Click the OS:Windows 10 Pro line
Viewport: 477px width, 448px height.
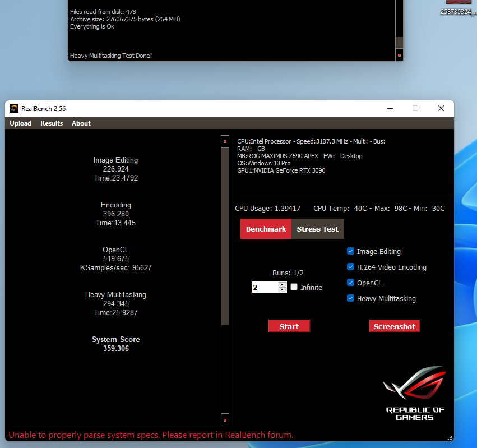(264, 163)
